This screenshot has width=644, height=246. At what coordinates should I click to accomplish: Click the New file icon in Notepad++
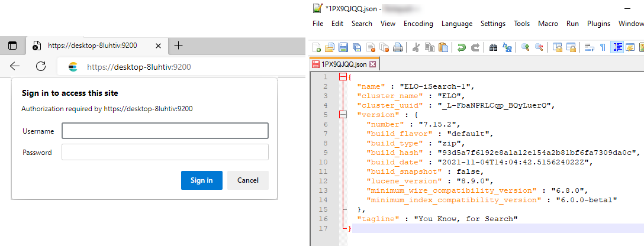click(x=317, y=47)
